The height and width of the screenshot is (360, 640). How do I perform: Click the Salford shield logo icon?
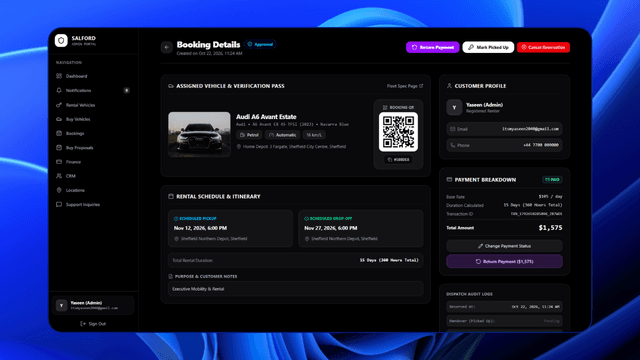point(61,40)
